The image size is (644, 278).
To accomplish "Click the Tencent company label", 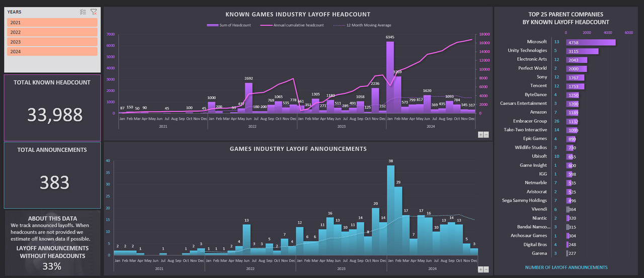I will [x=538, y=86].
